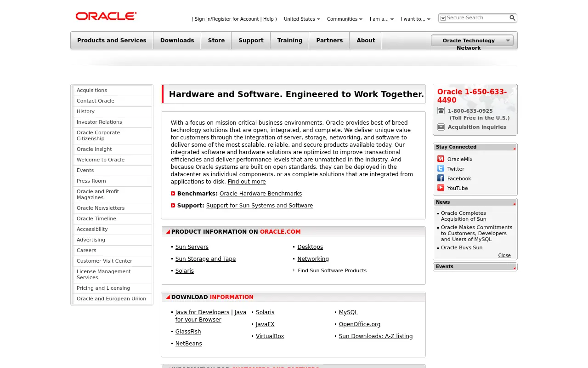Viewport: 588px width, 368px height.
Task: Click the telephone icon beside 1-800-633-0925
Action: (x=441, y=110)
